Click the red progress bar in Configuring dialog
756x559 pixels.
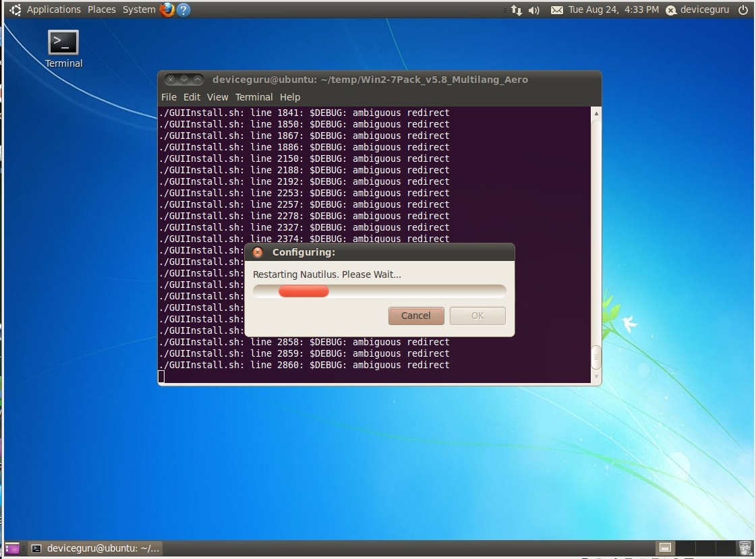[303, 291]
